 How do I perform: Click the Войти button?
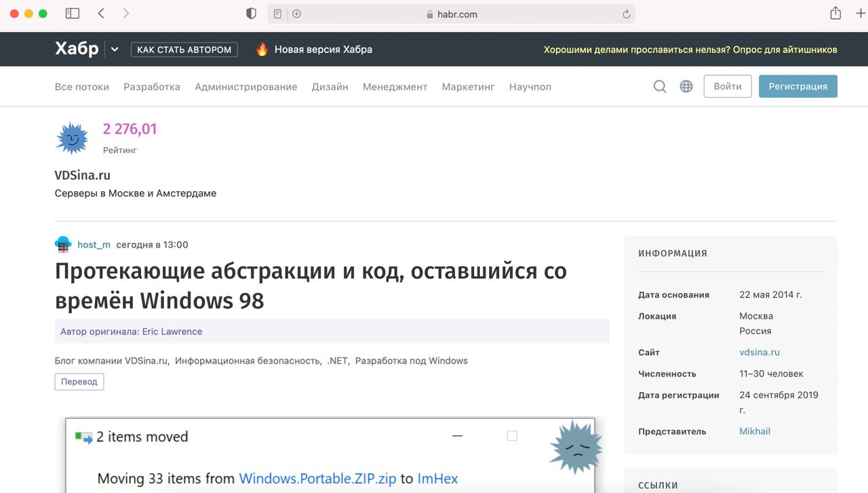pos(728,86)
